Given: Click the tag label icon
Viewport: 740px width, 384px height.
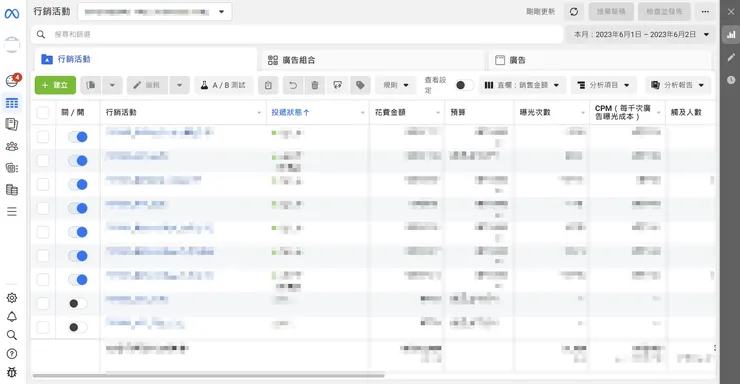Looking at the screenshot, I should 360,85.
